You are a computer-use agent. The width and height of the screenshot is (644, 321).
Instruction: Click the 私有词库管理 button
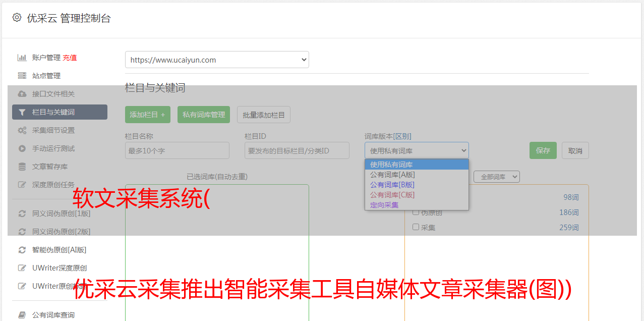point(204,115)
